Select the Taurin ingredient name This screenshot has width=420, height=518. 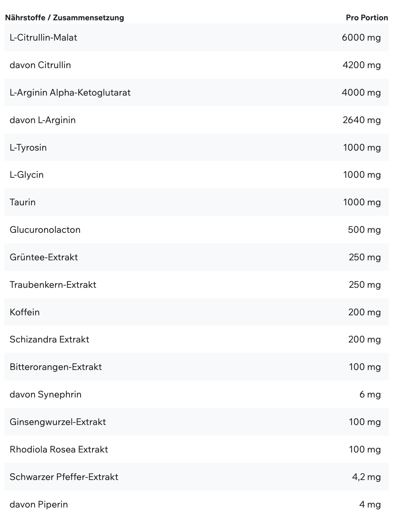(23, 202)
